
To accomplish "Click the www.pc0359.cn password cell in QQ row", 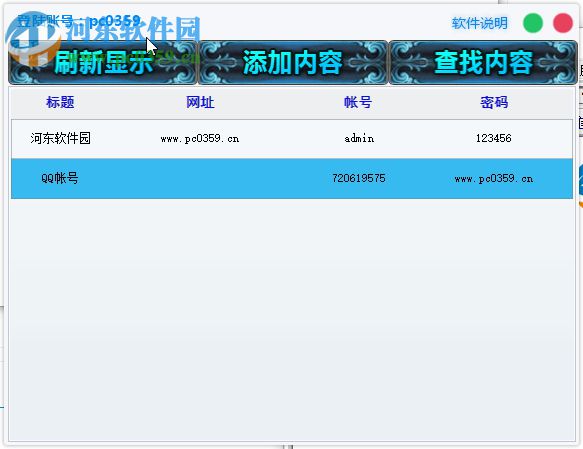I will click(x=494, y=179).
